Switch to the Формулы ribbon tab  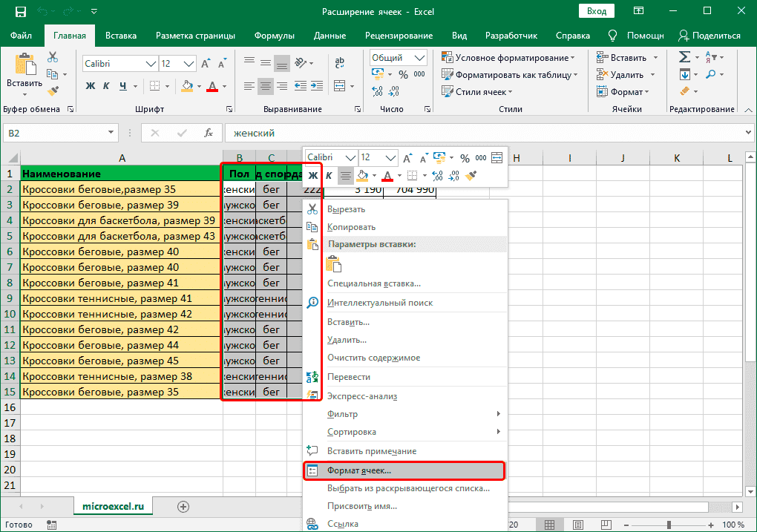[x=274, y=36]
